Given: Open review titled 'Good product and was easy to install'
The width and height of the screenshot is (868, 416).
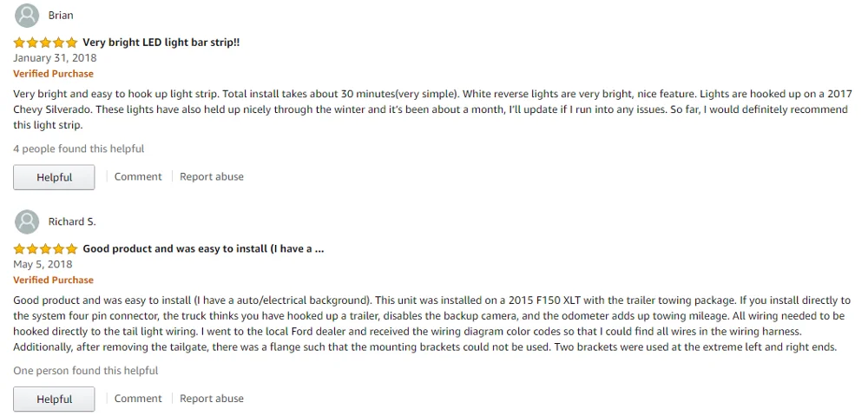Looking at the screenshot, I should click(203, 249).
